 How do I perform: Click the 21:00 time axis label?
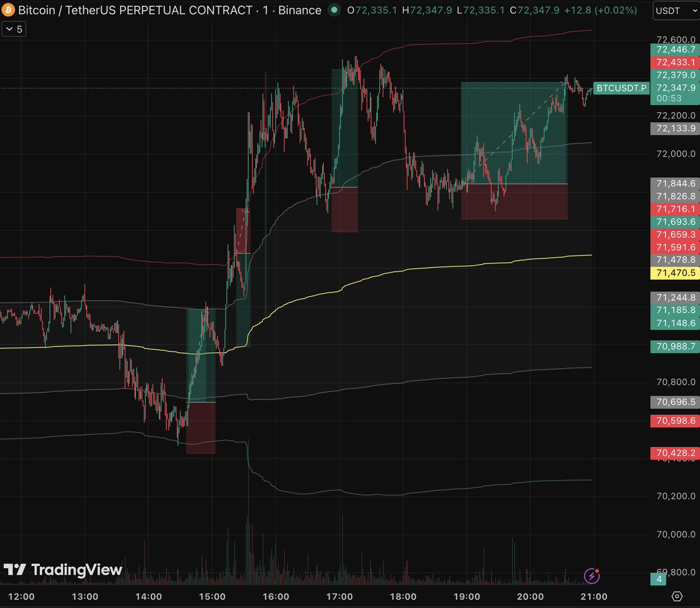594,596
